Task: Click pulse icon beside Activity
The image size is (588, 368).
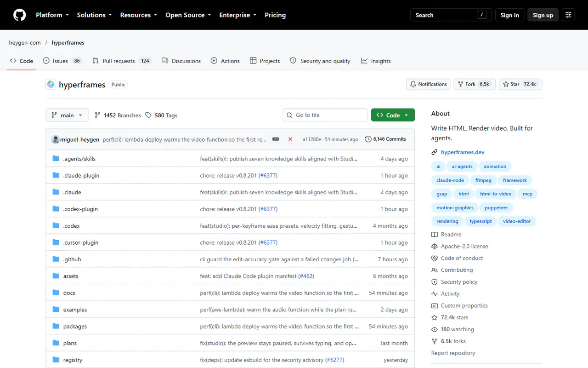Action: click(435, 294)
